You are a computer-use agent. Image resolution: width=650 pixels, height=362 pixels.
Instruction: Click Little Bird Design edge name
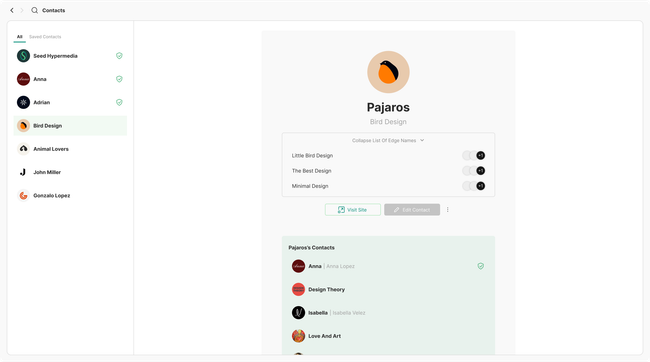(312, 155)
